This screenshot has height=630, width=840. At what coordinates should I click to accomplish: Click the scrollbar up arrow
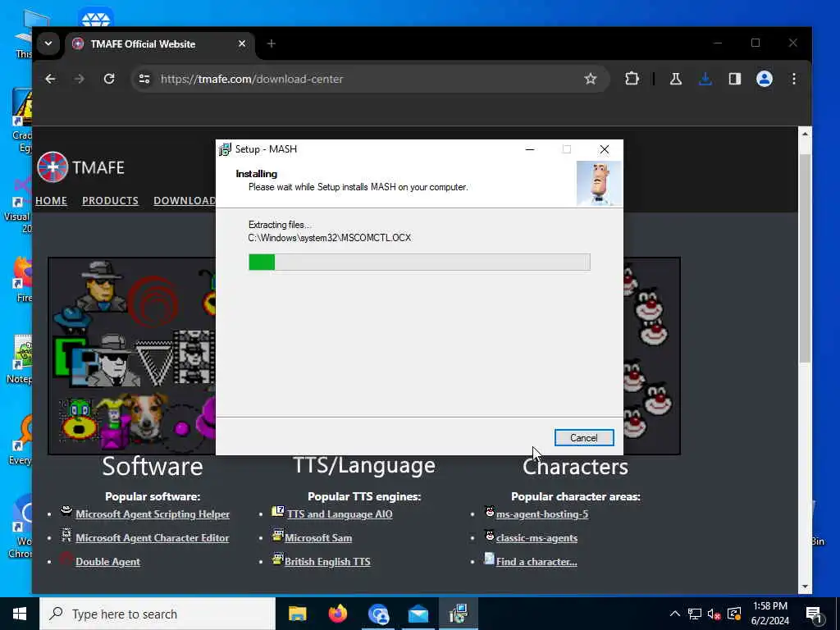(x=805, y=134)
